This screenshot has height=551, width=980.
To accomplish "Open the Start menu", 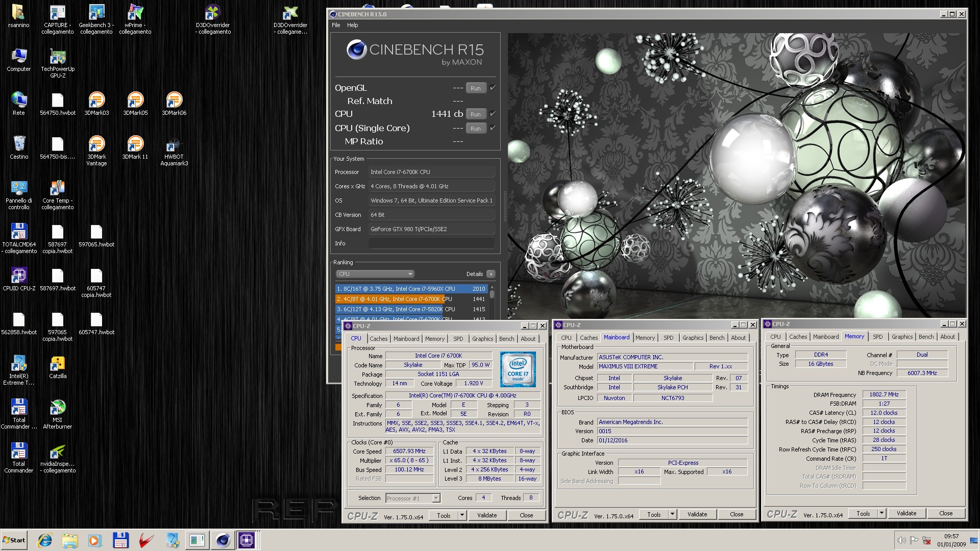I will pyautogui.click(x=14, y=540).
